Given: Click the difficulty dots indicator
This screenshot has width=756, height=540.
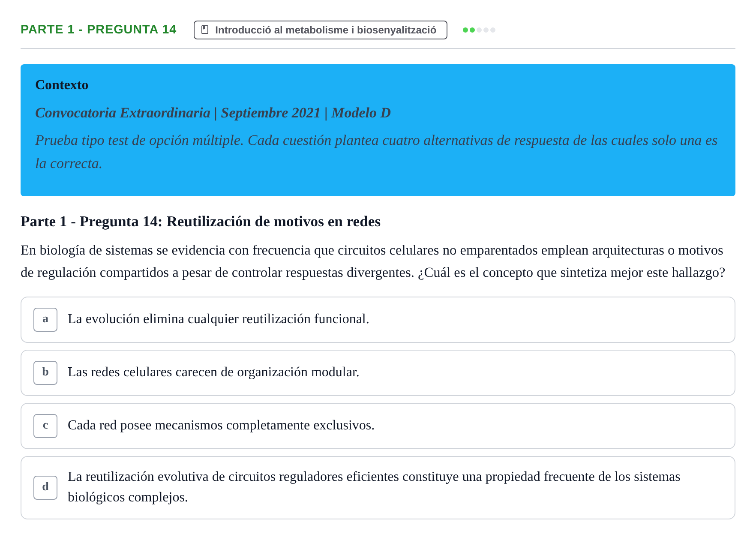Looking at the screenshot, I should click(479, 30).
